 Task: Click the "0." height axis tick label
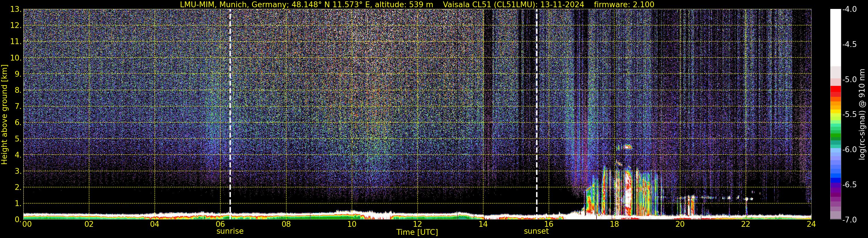pyautogui.click(x=18, y=220)
